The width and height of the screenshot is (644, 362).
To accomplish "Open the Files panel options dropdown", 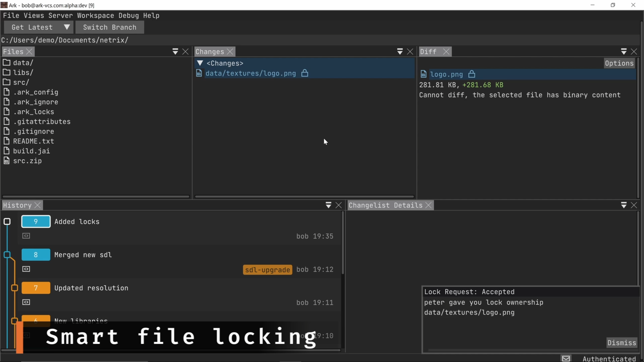I will point(175,52).
